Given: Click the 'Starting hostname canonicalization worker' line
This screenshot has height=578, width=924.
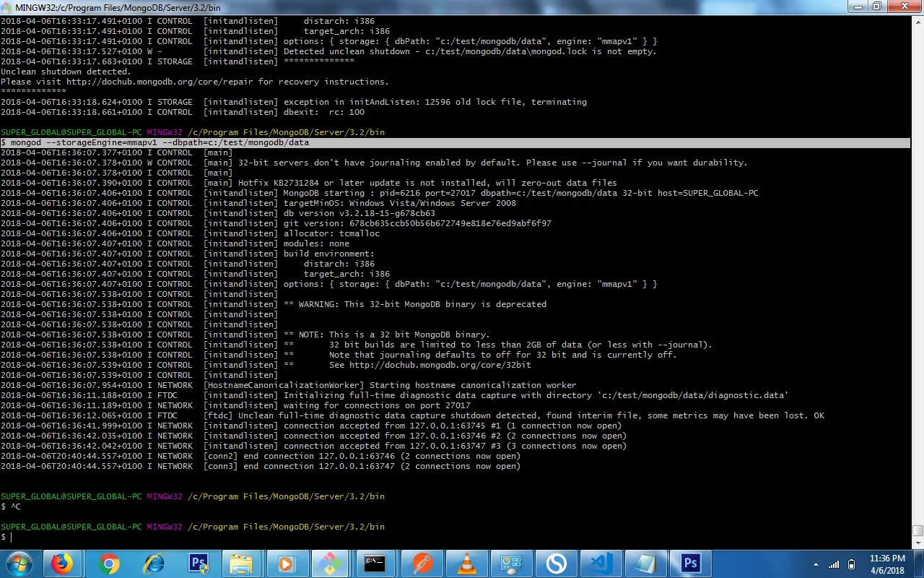Looking at the screenshot, I should (x=289, y=385).
